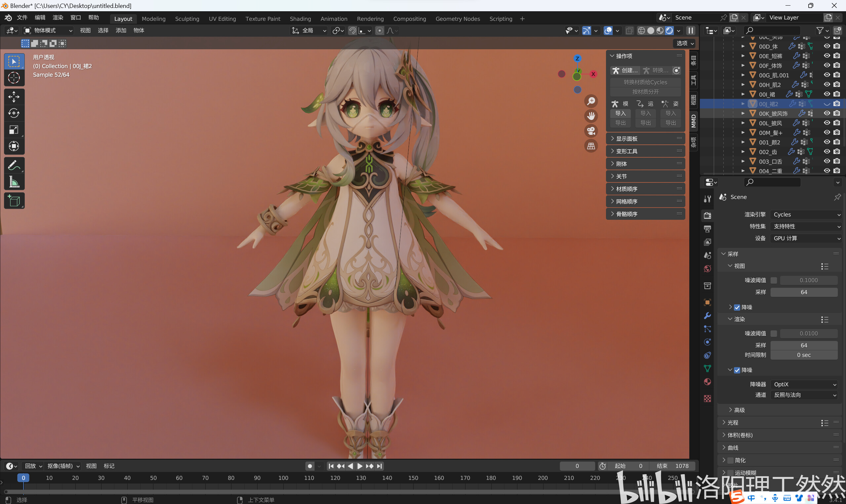The image size is (846, 504).
Task: Switch to the Shading workspace tab
Action: 300,19
